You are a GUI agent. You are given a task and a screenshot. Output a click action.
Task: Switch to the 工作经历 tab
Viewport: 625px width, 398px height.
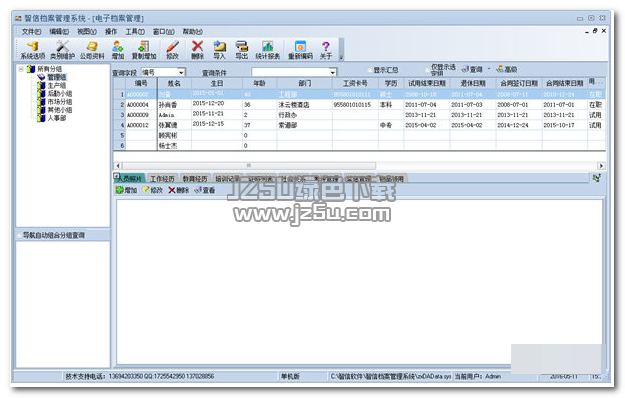(163, 179)
